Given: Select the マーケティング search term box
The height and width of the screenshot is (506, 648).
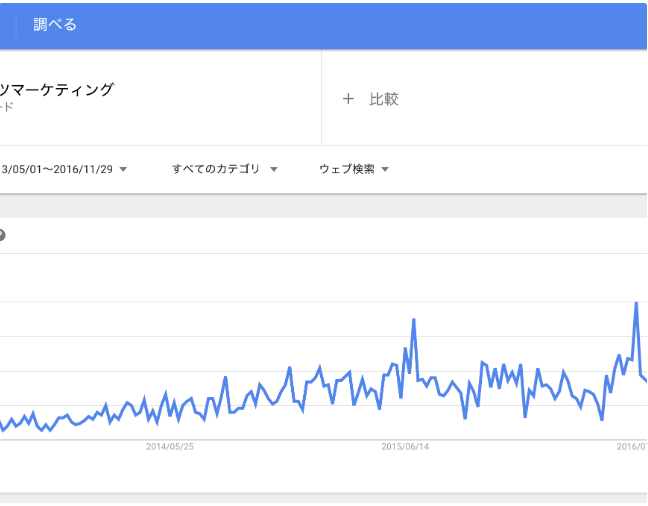Looking at the screenshot, I should (160, 98).
